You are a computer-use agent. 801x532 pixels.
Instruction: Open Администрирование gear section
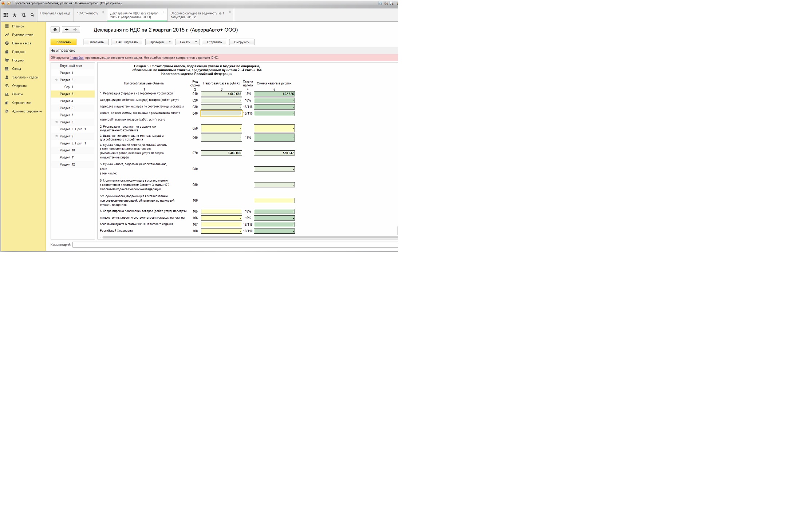click(x=27, y=111)
